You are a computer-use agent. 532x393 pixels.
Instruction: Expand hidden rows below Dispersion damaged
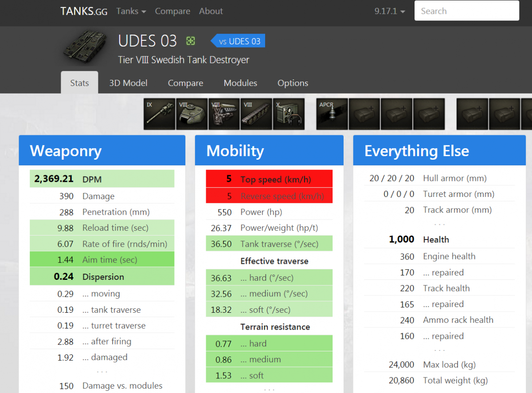tap(102, 372)
